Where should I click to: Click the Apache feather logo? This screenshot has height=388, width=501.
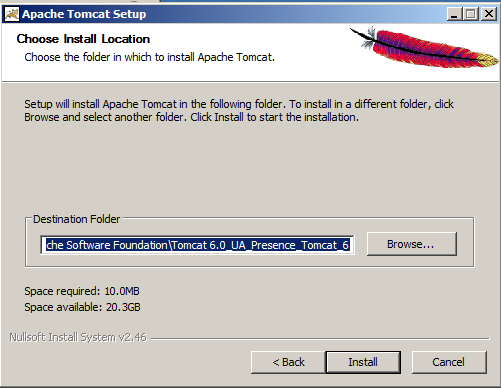click(424, 47)
